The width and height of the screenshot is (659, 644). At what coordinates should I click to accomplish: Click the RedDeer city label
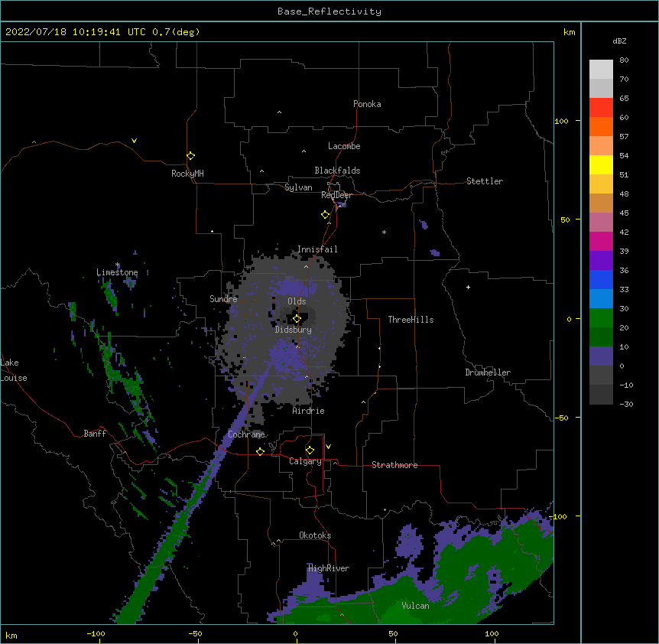336,195
